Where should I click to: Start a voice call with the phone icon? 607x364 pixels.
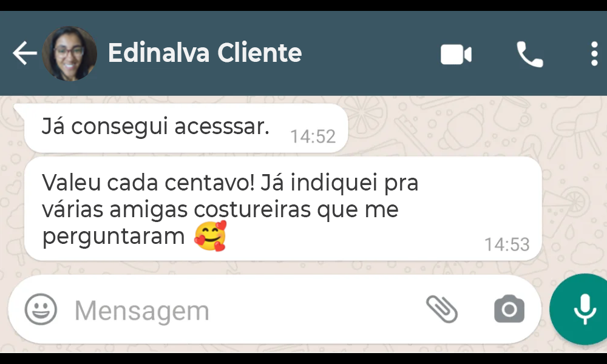pos(530,54)
